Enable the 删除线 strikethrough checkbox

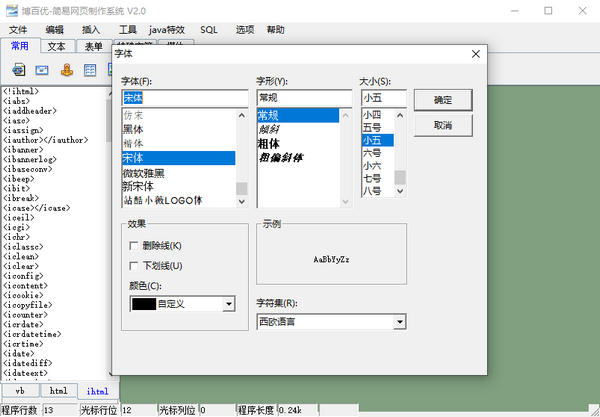click(134, 245)
